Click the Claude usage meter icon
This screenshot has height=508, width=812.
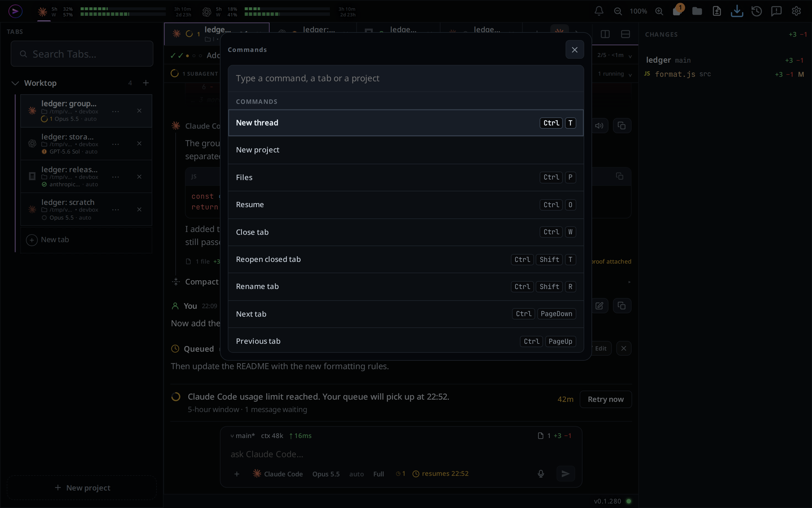42,12
